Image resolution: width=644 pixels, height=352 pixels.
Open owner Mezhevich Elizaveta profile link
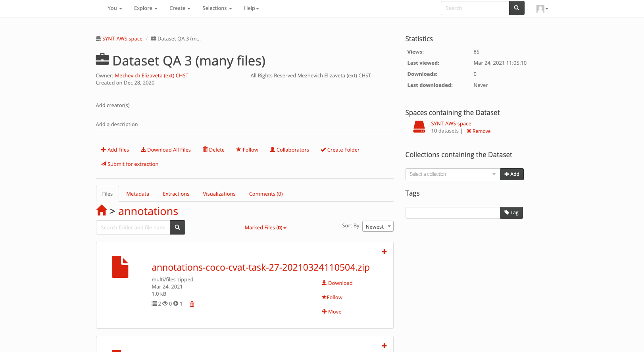152,75
